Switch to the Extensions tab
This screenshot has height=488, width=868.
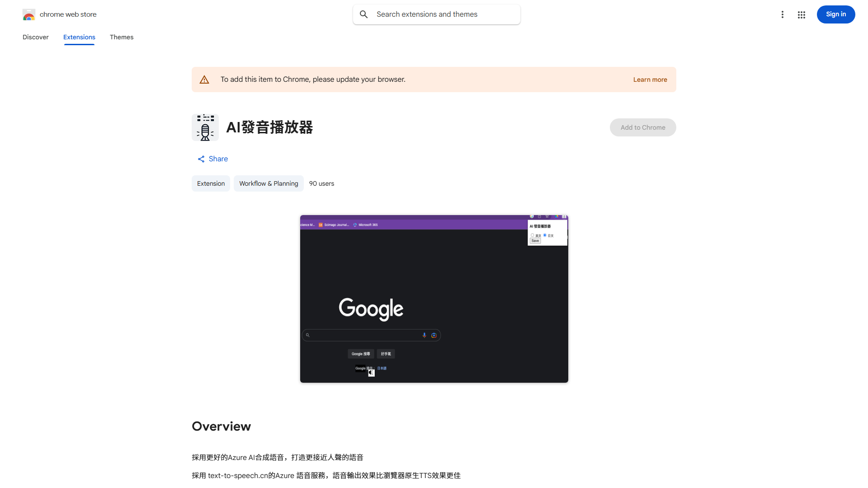pyautogui.click(x=79, y=37)
